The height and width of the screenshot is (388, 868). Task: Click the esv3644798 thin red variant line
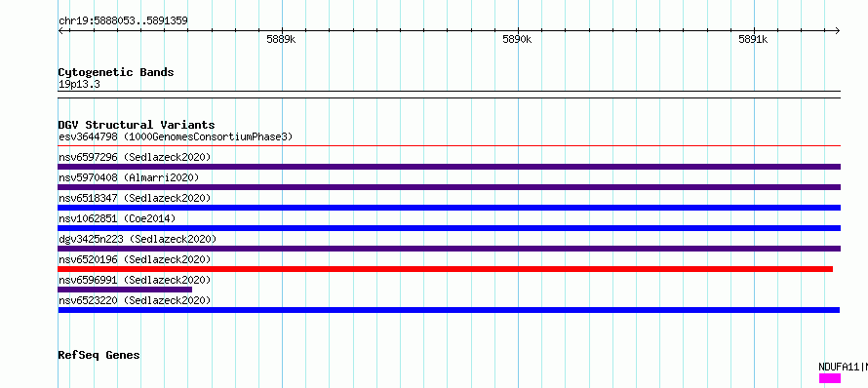(x=449, y=146)
